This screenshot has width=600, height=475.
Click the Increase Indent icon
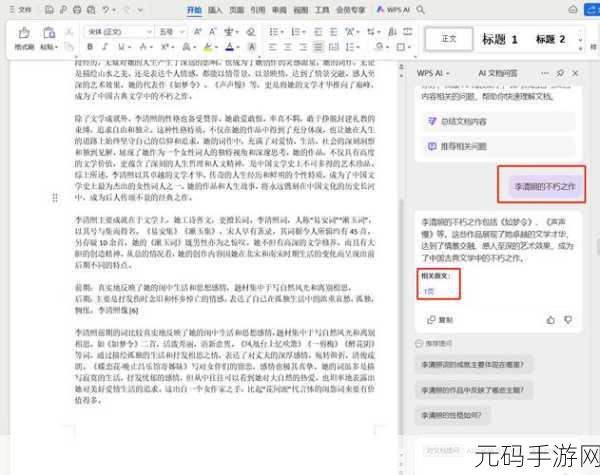(x=333, y=32)
